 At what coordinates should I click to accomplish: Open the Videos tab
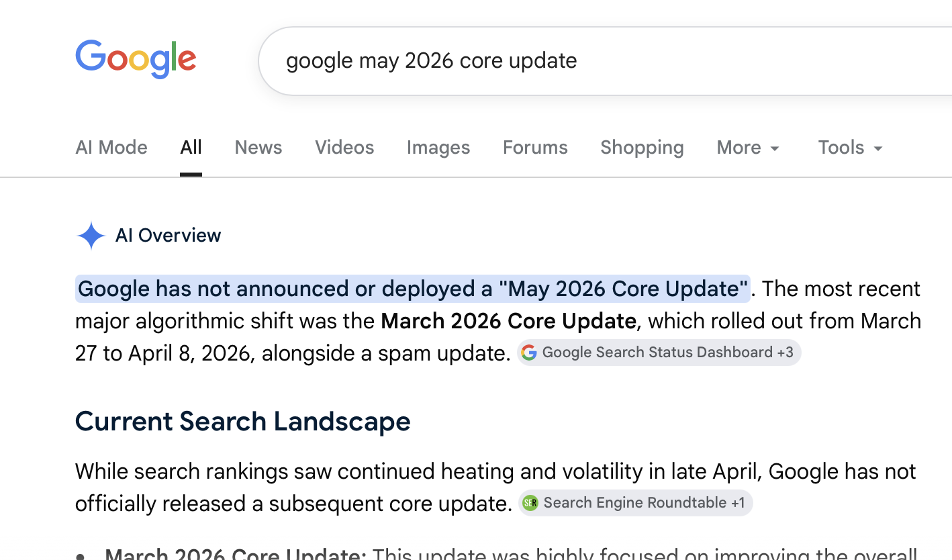(x=344, y=148)
